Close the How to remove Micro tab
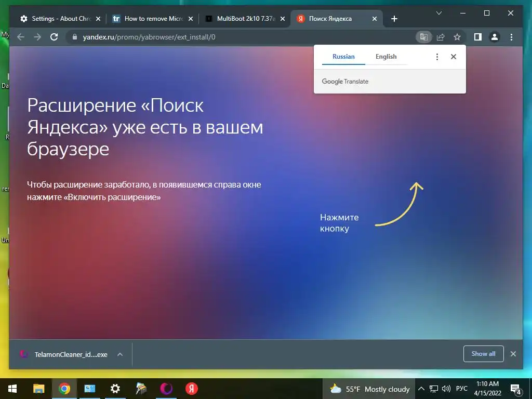Image resolution: width=532 pixels, height=399 pixels. click(x=190, y=19)
